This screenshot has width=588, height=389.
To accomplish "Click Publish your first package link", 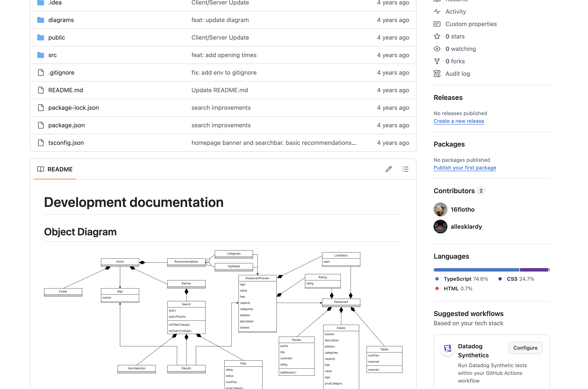I will click(465, 168).
